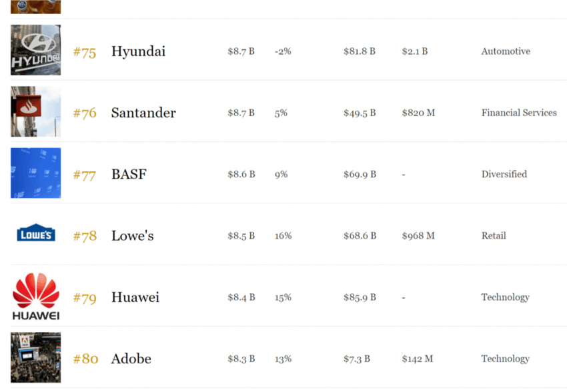Open the Santander brand image
Viewport: 567px width, 392px height.
(36, 111)
